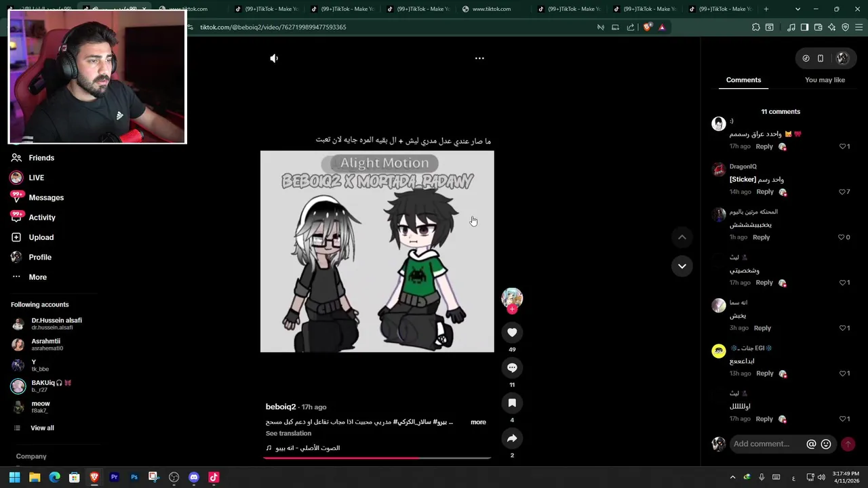Open the Brave Shields lion icon
This screenshot has height=488, width=868.
pos(647,27)
